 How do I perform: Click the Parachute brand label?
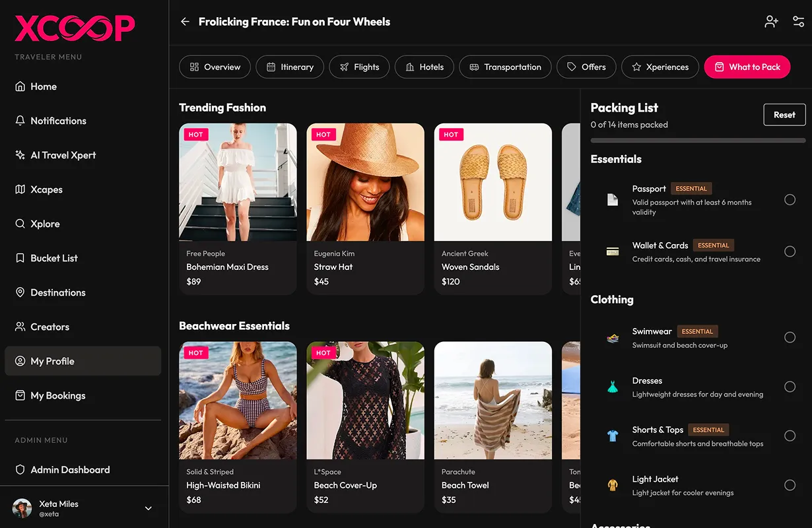pyautogui.click(x=458, y=472)
